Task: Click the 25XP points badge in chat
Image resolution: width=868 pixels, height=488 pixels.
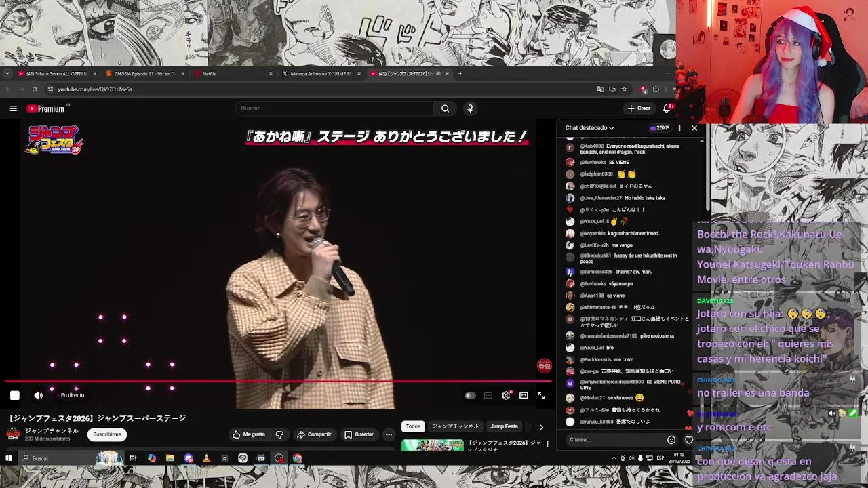Action: [660, 128]
